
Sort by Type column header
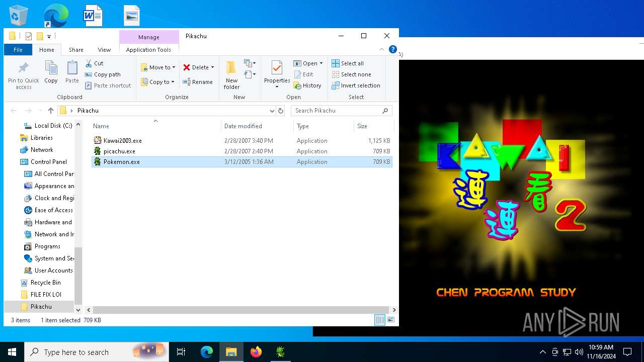click(x=324, y=126)
